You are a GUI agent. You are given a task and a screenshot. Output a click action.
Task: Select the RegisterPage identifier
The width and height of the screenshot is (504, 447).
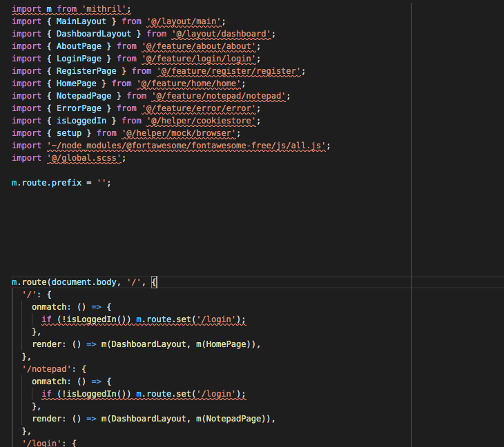[x=86, y=71]
